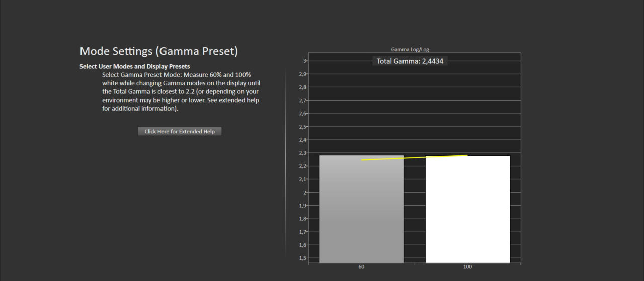
Task: Click the 'Mode Settings (Gamma Preset)' heading
Action: [158, 51]
